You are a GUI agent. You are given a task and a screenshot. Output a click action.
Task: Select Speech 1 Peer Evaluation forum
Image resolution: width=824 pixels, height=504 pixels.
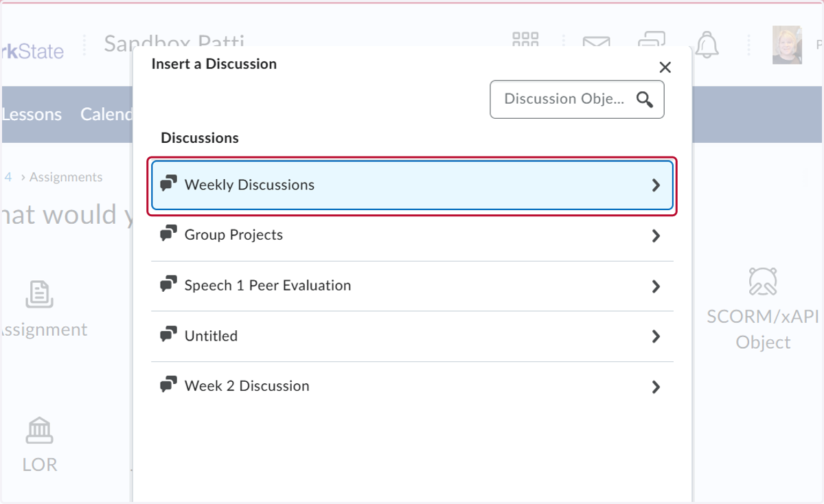[412, 286]
